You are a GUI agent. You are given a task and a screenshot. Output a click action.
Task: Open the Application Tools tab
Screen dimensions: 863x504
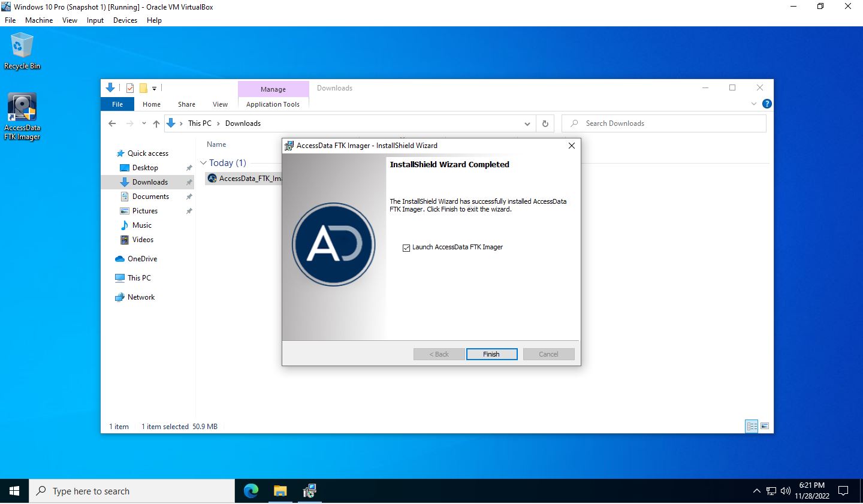click(x=273, y=104)
